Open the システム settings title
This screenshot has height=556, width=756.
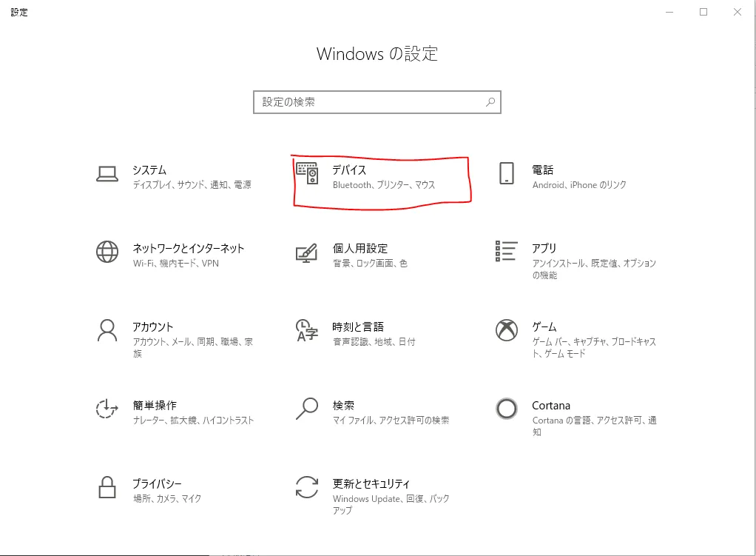pyautogui.click(x=149, y=170)
